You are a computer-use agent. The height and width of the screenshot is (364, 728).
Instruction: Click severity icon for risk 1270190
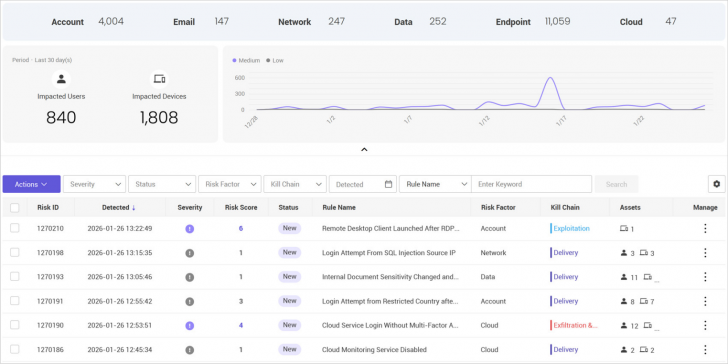[x=189, y=326]
